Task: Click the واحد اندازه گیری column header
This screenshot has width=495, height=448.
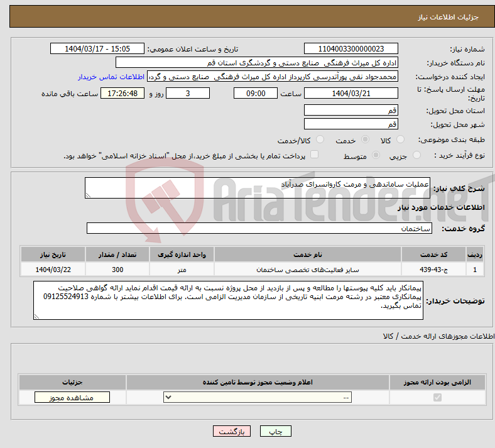Action: tap(182, 254)
